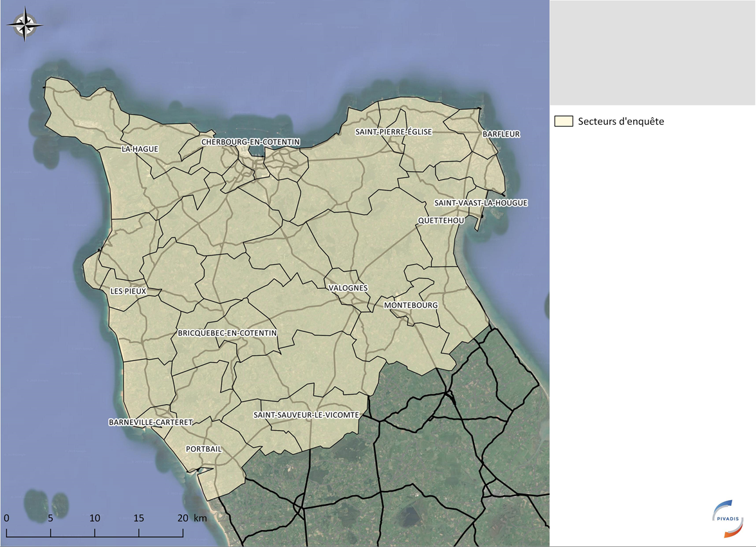Click the 10 mark on the scale bar
This screenshot has width=756, height=547.
pos(95,518)
